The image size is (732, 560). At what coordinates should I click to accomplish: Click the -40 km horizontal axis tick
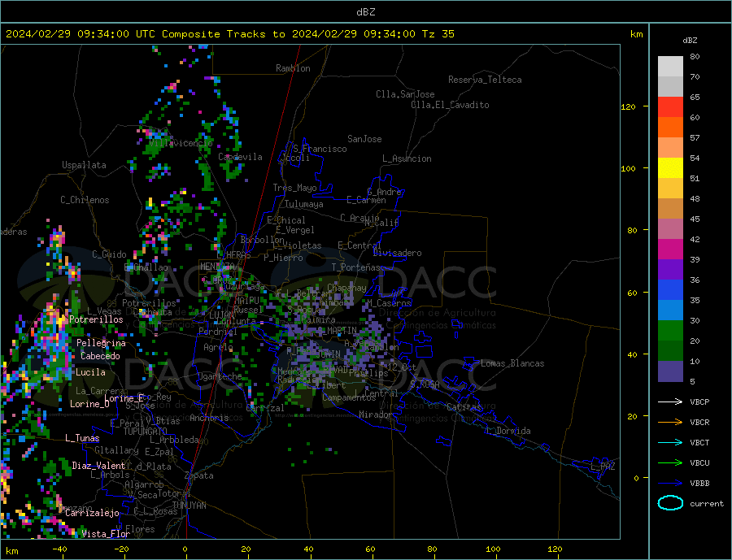point(59,549)
